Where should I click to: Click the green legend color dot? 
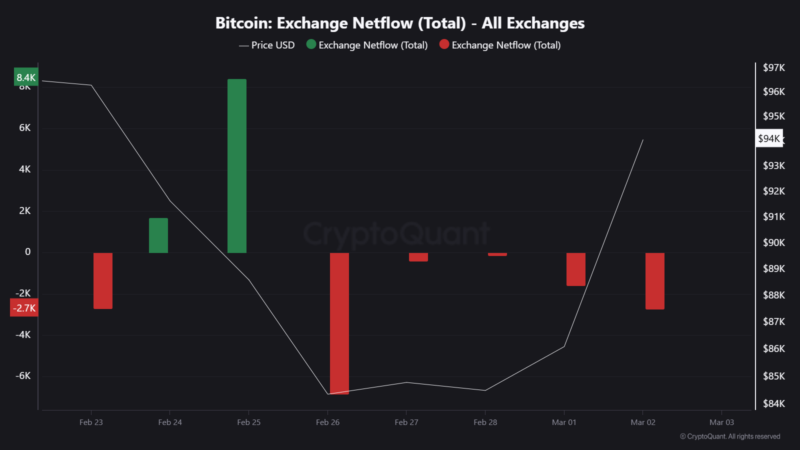click(x=311, y=44)
